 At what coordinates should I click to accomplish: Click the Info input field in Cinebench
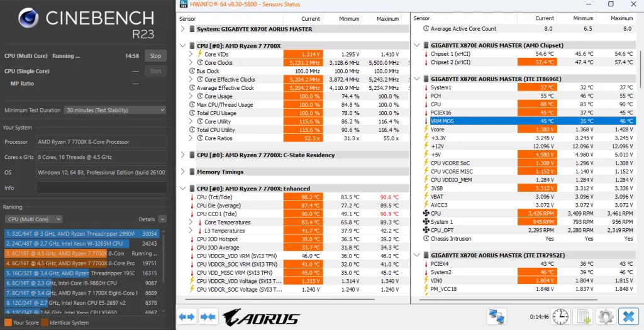tap(101, 187)
